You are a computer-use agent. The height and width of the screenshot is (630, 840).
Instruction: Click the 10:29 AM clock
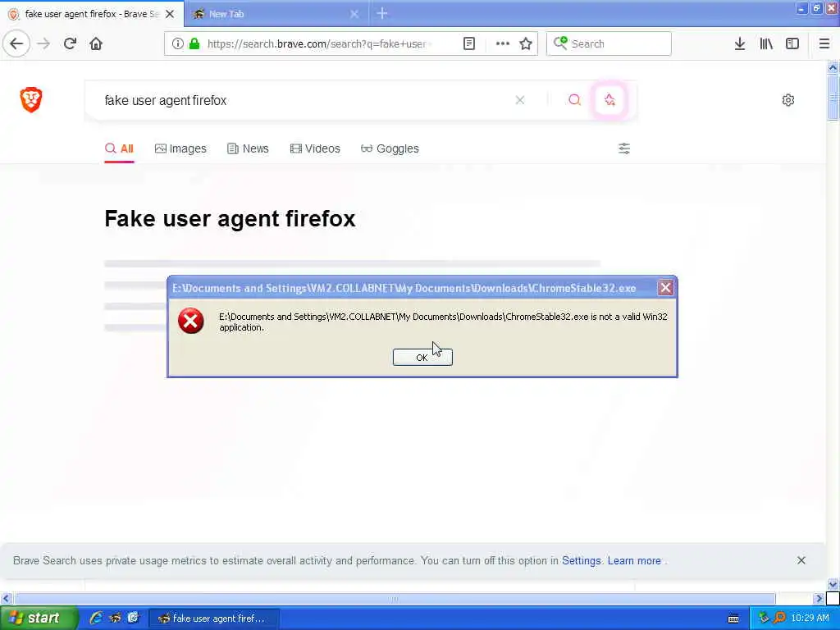coord(810,618)
